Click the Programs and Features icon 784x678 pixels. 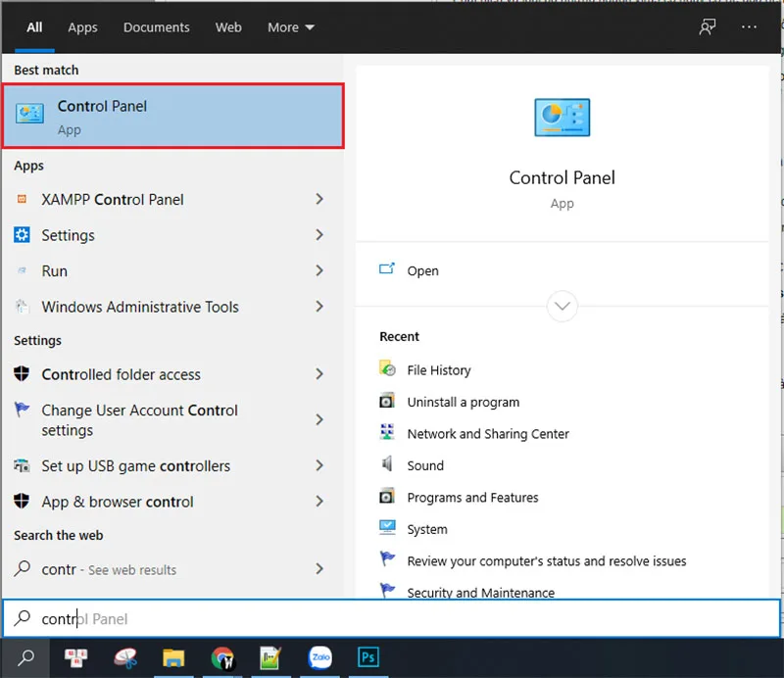(386, 496)
